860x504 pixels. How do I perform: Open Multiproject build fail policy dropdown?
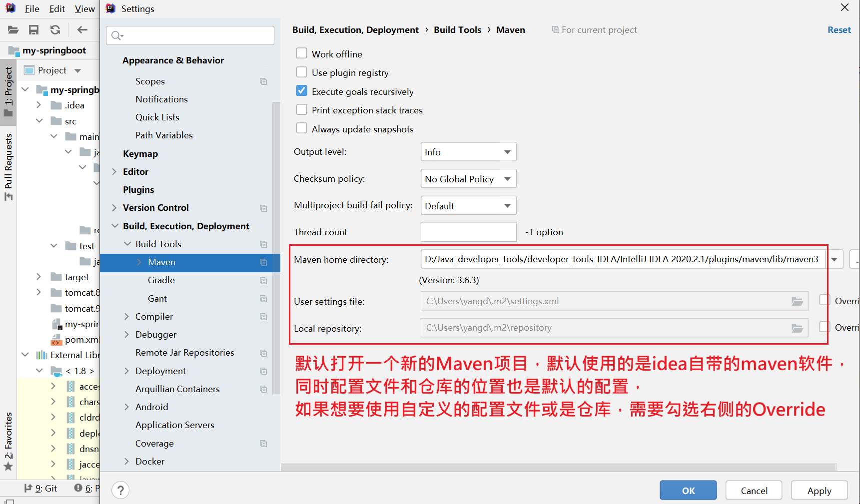coord(468,205)
